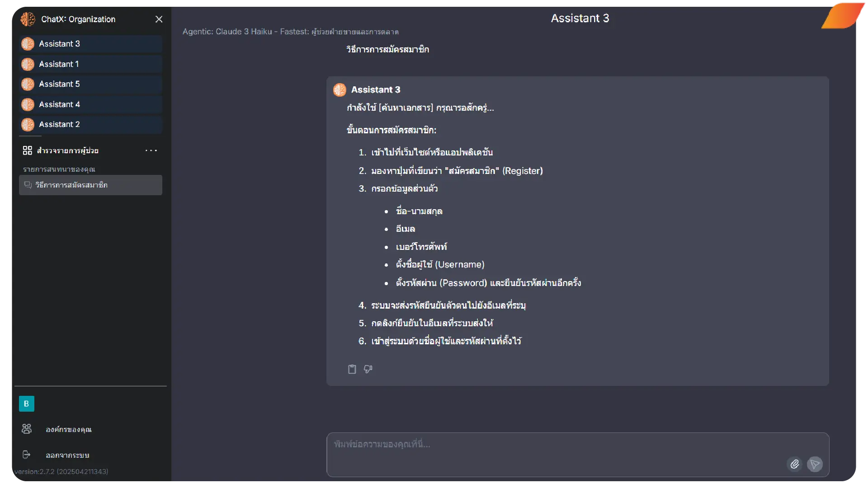Click the logout door icon
This screenshot has height=488, width=868.
(x=27, y=455)
